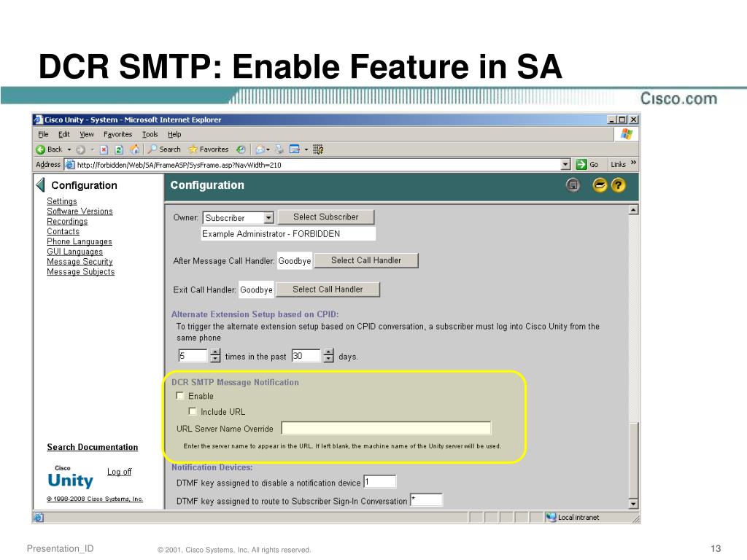The image size is (747, 560).
Task: Open the View menu
Action: (x=86, y=134)
